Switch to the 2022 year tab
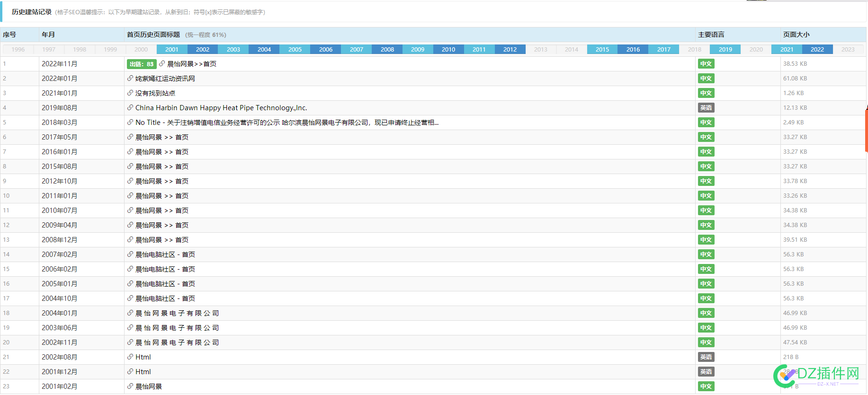868x395 pixels. click(x=817, y=49)
